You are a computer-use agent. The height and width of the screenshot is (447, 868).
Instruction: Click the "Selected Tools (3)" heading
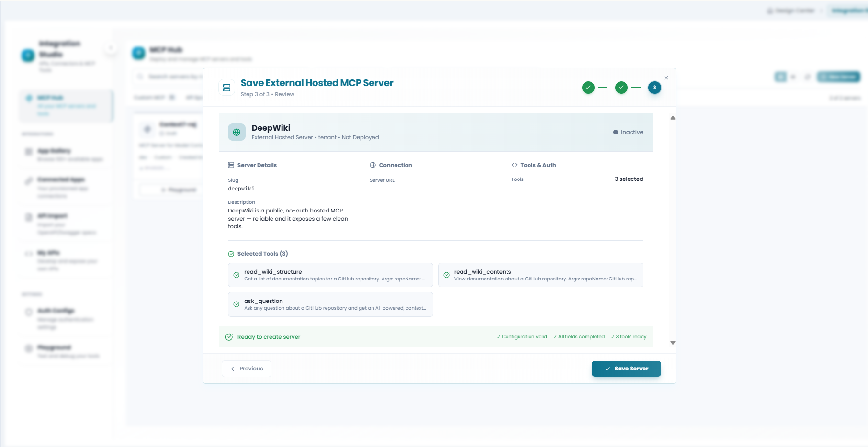[263, 254]
